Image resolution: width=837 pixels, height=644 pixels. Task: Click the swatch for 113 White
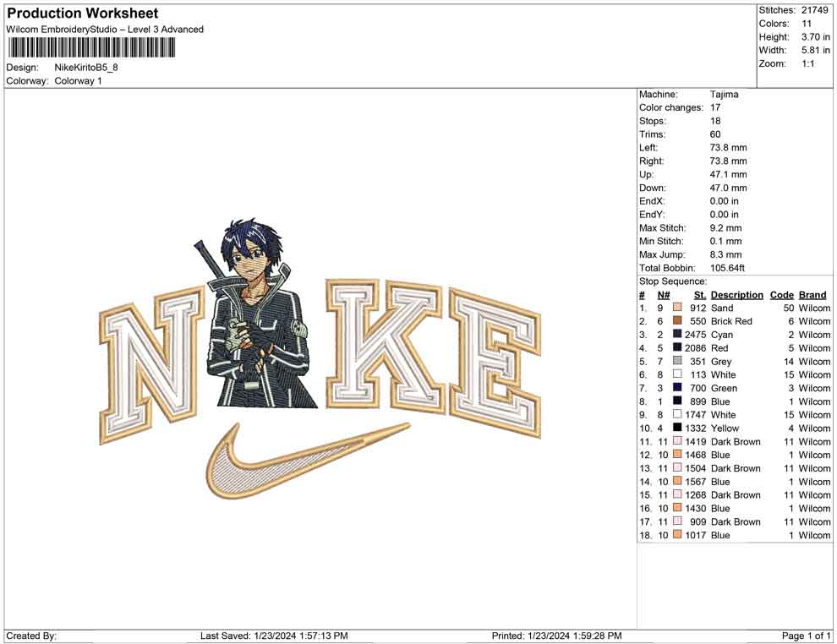677,374
